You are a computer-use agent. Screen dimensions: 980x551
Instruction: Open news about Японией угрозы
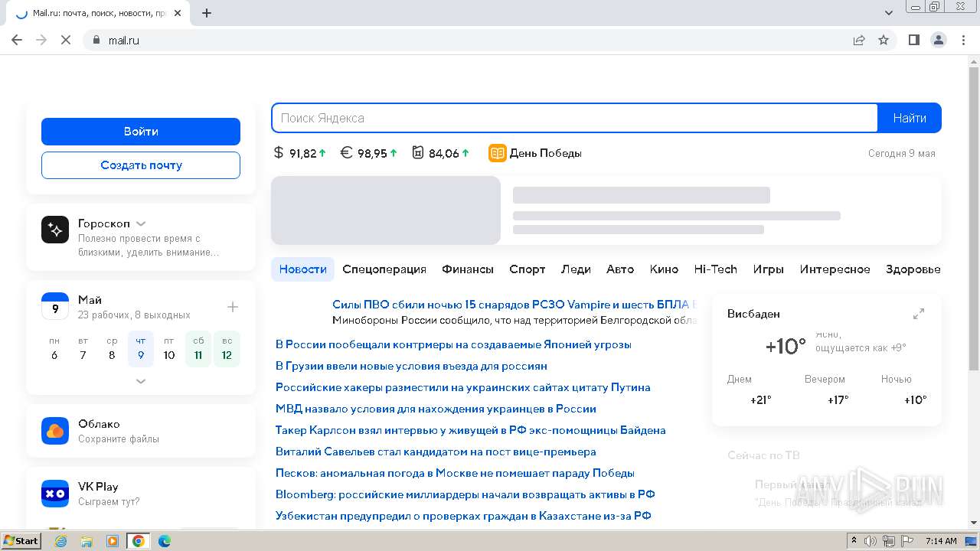pos(453,344)
